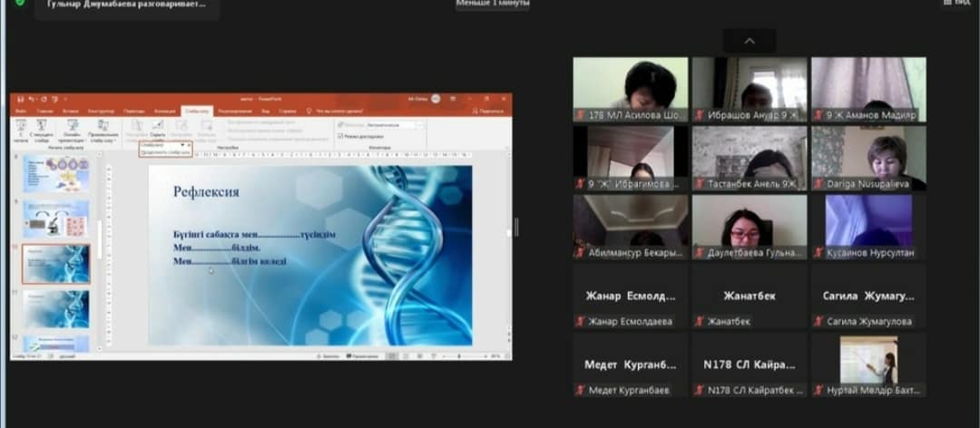Click the Save icon in PowerPoint title bar
The image size is (980, 428).
point(19,98)
